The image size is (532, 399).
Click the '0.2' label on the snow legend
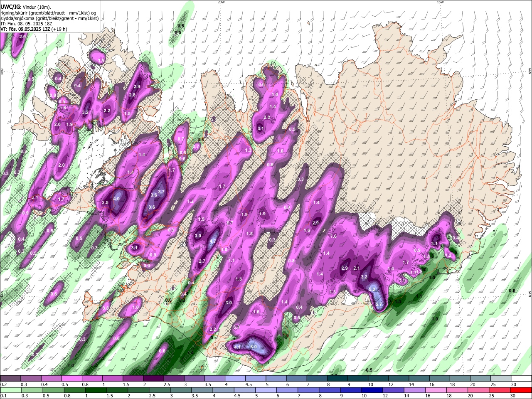pos(3,384)
